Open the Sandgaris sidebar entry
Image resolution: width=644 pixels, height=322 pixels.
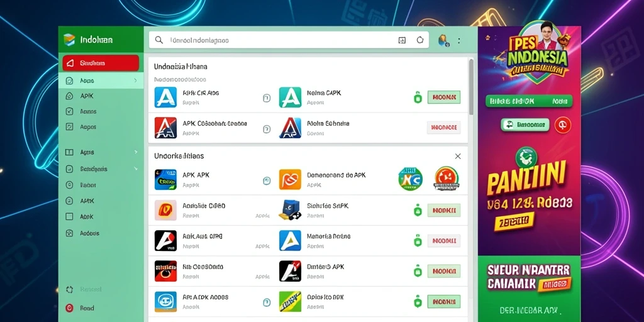(94, 169)
